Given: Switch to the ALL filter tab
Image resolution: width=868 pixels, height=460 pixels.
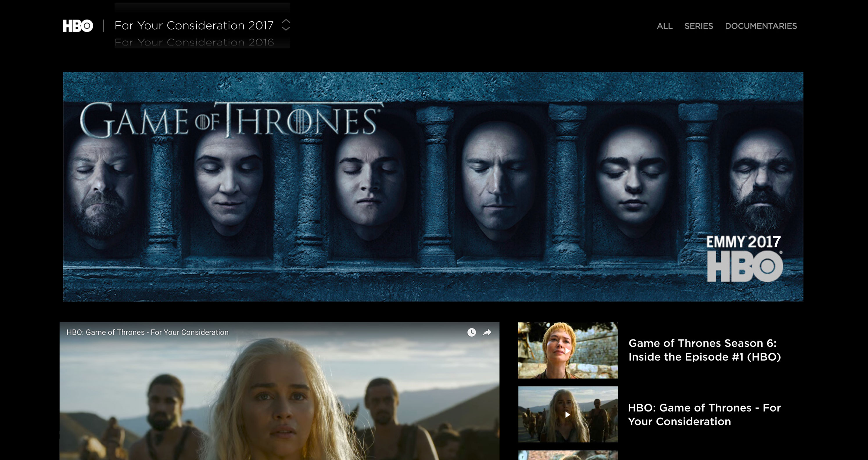Looking at the screenshot, I should click(664, 26).
